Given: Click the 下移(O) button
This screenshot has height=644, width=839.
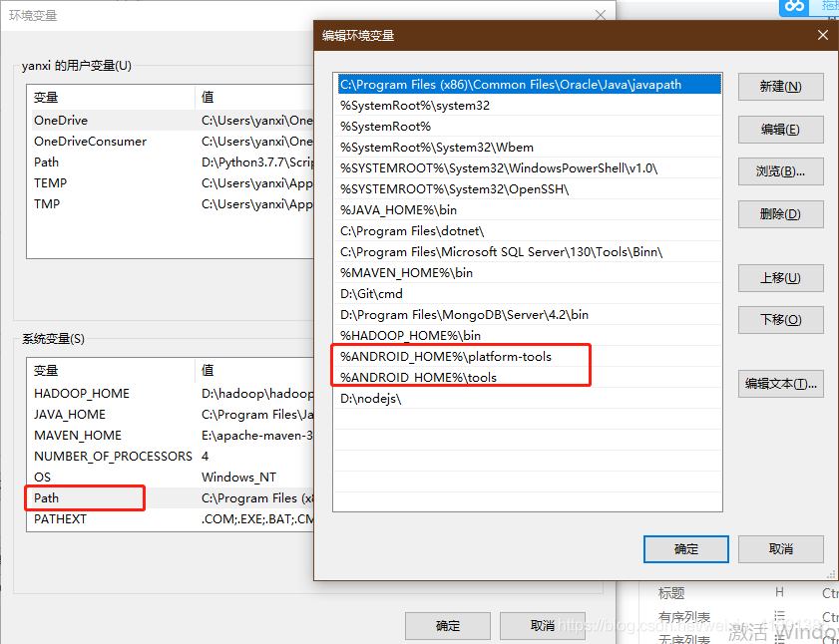Looking at the screenshot, I should [780, 320].
